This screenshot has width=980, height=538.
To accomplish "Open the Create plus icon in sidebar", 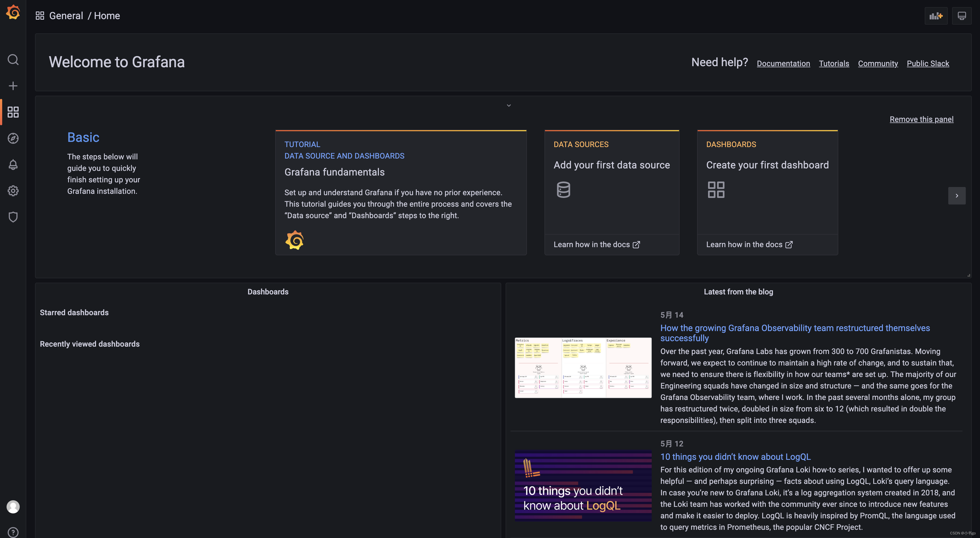I will click(x=13, y=86).
